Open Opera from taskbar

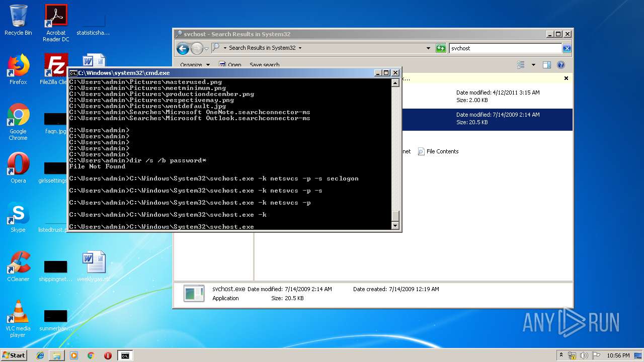coord(108,355)
